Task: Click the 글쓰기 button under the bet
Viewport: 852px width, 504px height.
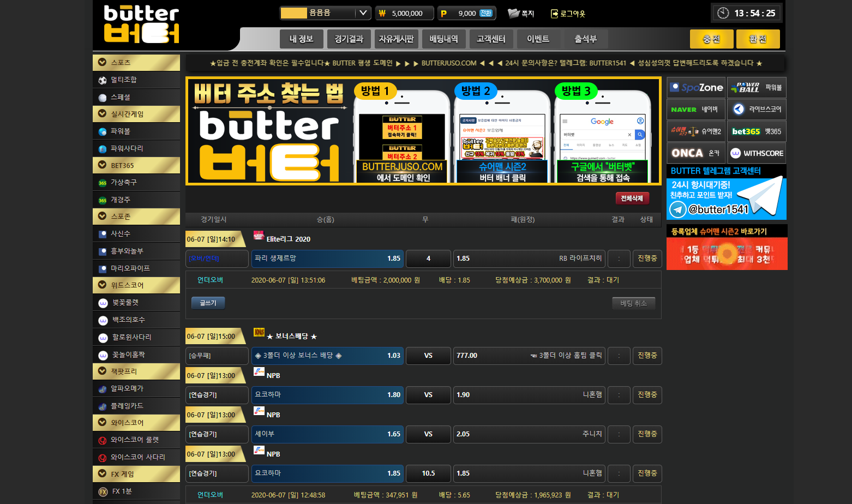Action: point(208,303)
